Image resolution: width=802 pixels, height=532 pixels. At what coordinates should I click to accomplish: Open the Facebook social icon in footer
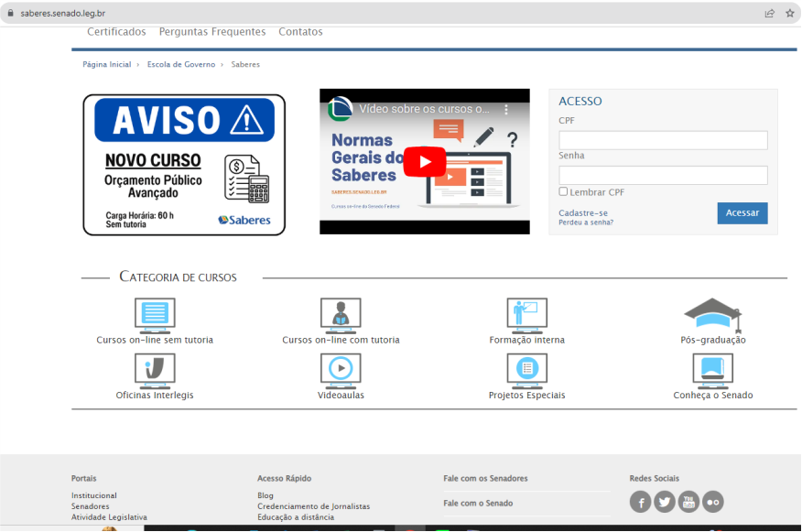(x=640, y=502)
